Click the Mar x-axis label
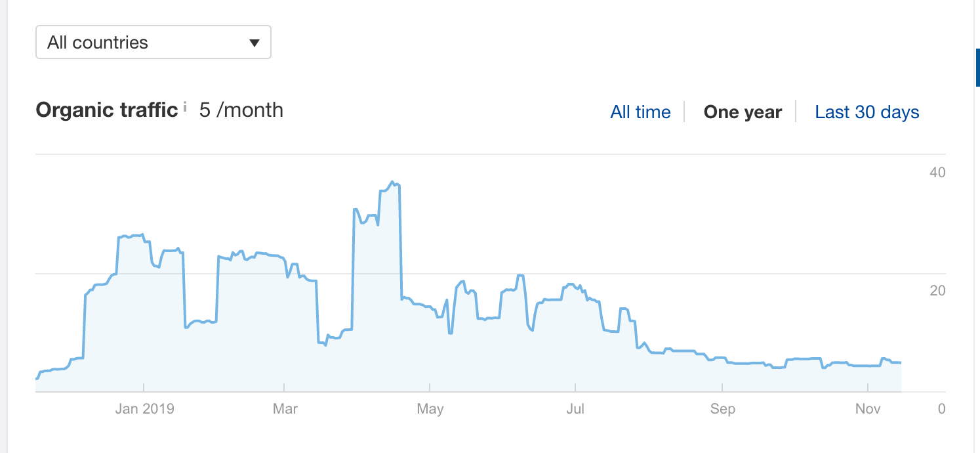This screenshot has width=980, height=453. click(x=285, y=409)
